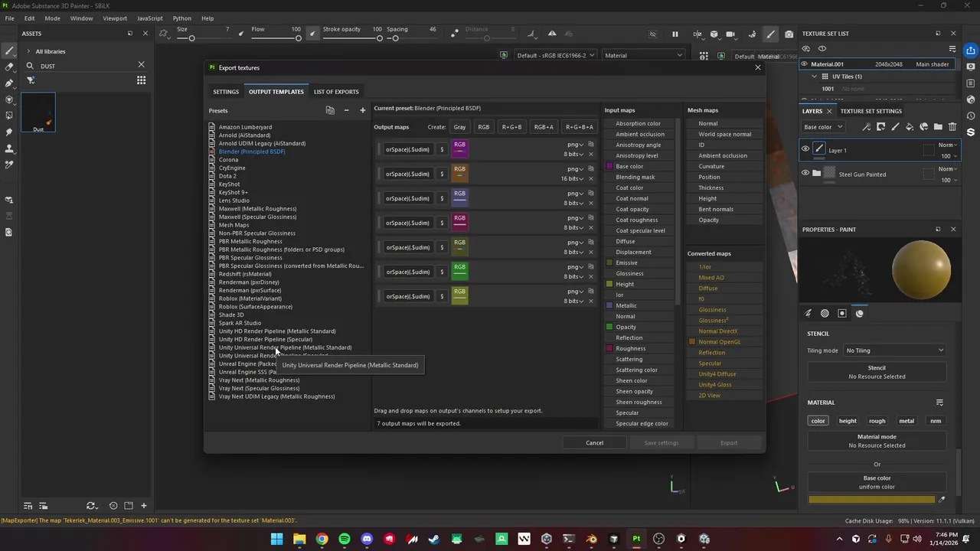Toggle visibility of Layer 1
This screenshot has width=980, height=551.
805,149
